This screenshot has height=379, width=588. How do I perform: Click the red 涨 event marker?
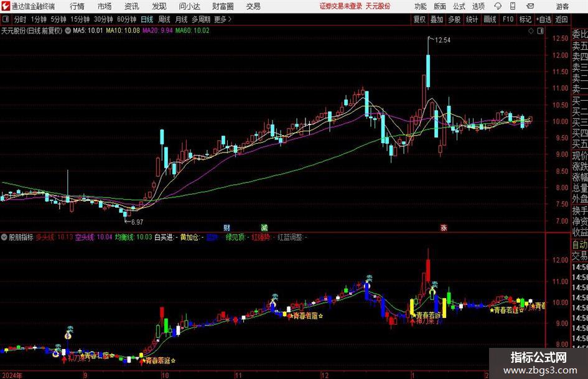click(x=444, y=228)
